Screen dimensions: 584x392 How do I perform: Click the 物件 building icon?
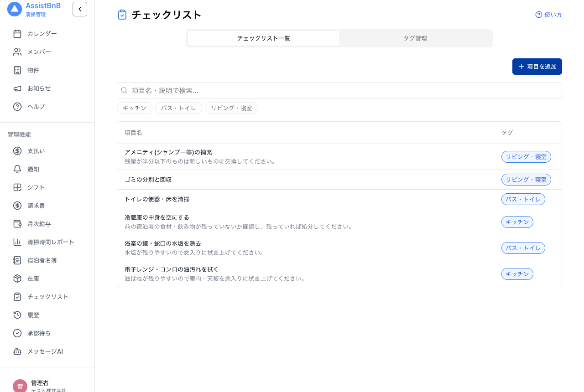(x=17, y=70)
